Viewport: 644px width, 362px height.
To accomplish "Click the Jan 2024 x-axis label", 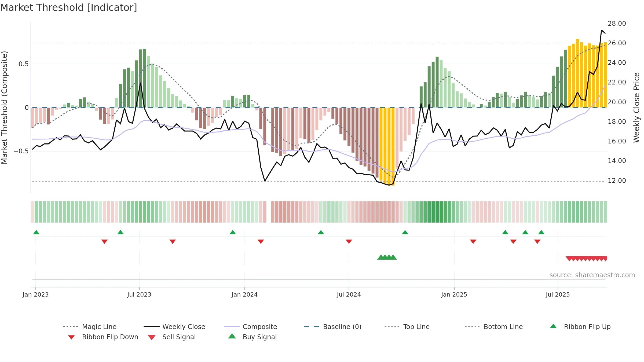I will (x=244, y=294).
